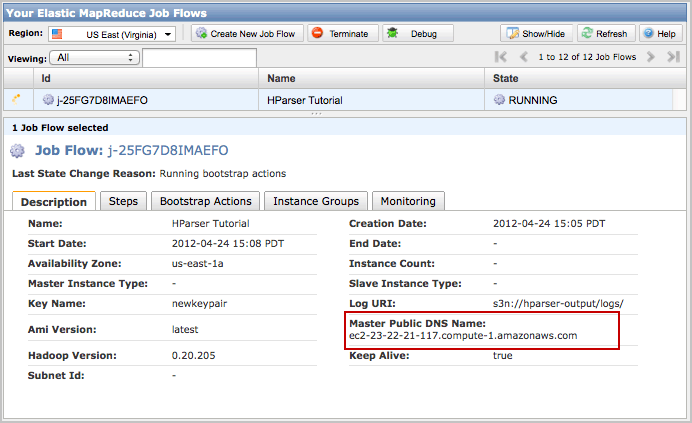The height and width of the screenshot is (423, 692).
Task: Terminate the selected job flow
Action: [x=343, y=34]
